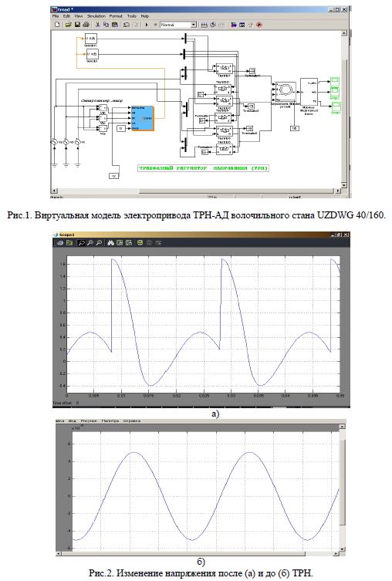
Task: Open the Format menu
Action: tap(116, 16)
